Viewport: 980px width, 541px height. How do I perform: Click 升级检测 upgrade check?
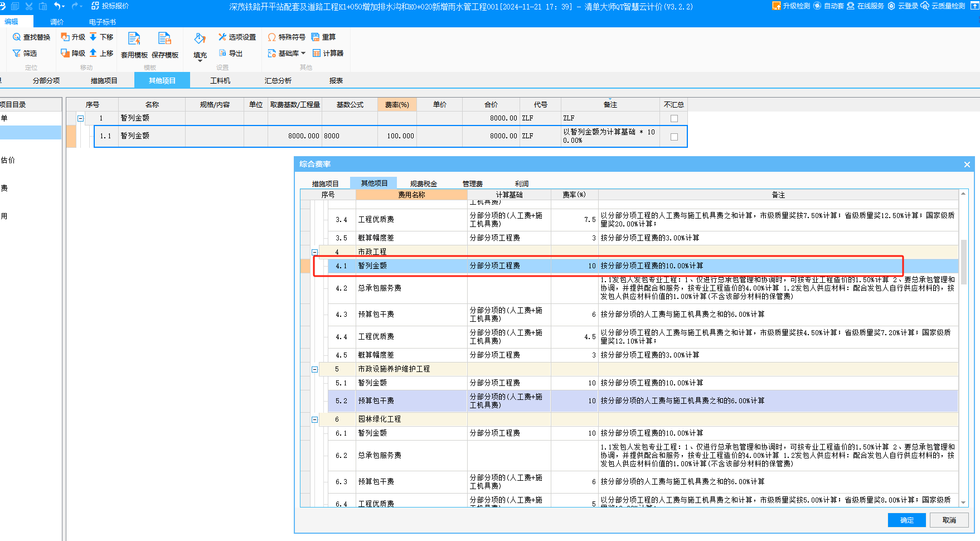pos(791,6)
